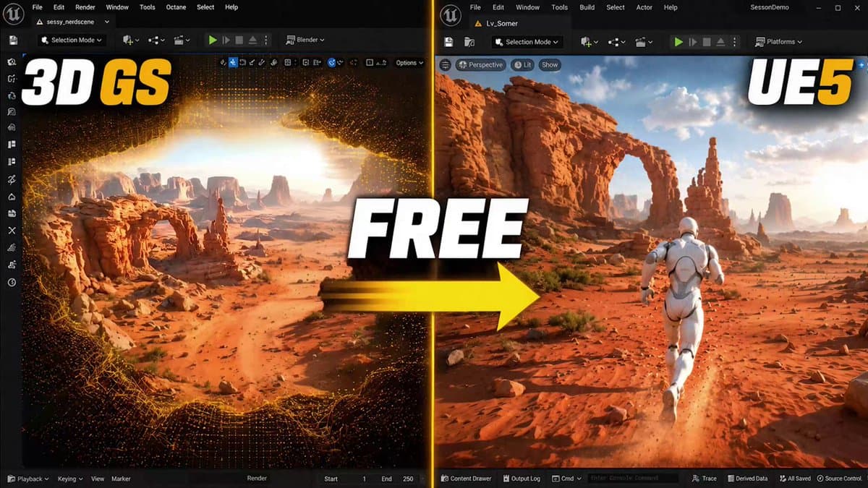Click Perspective button in right viewport
Screen dimensions: 868x488
pos(480,65)
